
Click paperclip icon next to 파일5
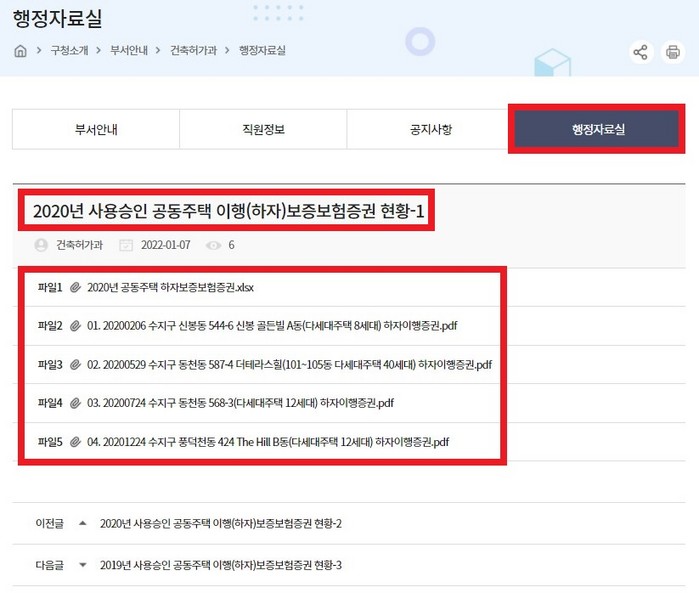75,441
